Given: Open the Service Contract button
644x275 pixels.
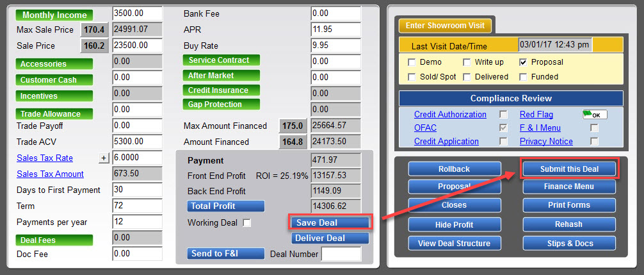Looking at the screenshot, I should pyautogui.click(x=221, y=60).
